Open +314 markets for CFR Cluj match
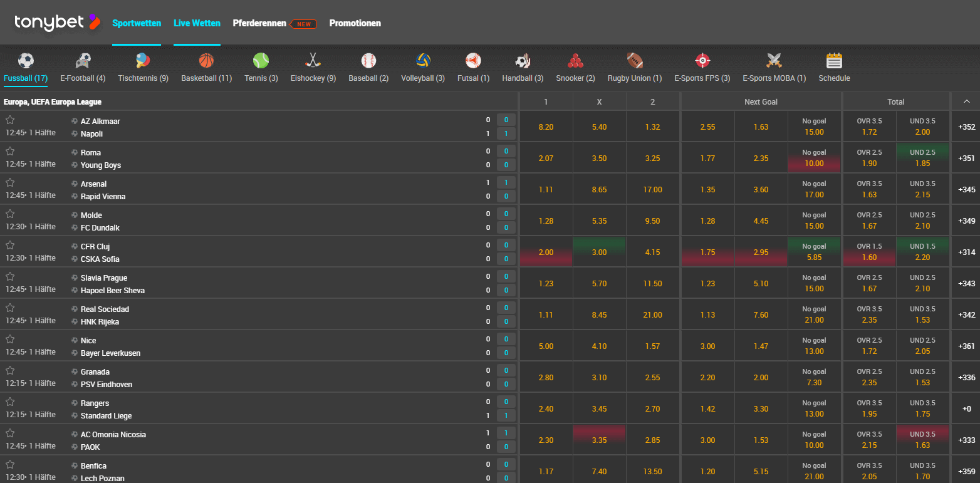Screen dimensions: 980x483 pyautogui.click(x=966, y=252)
